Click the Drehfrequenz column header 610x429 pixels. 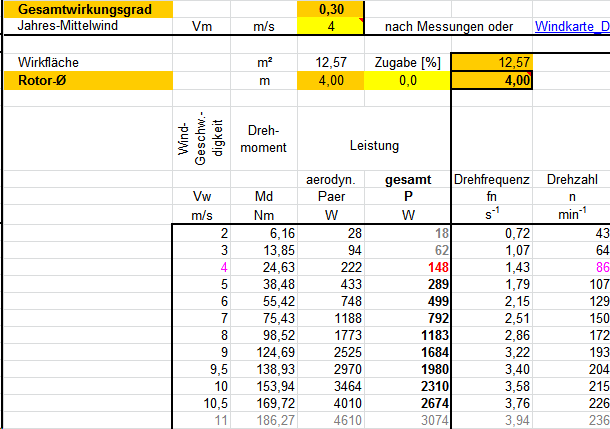(491, 180)
